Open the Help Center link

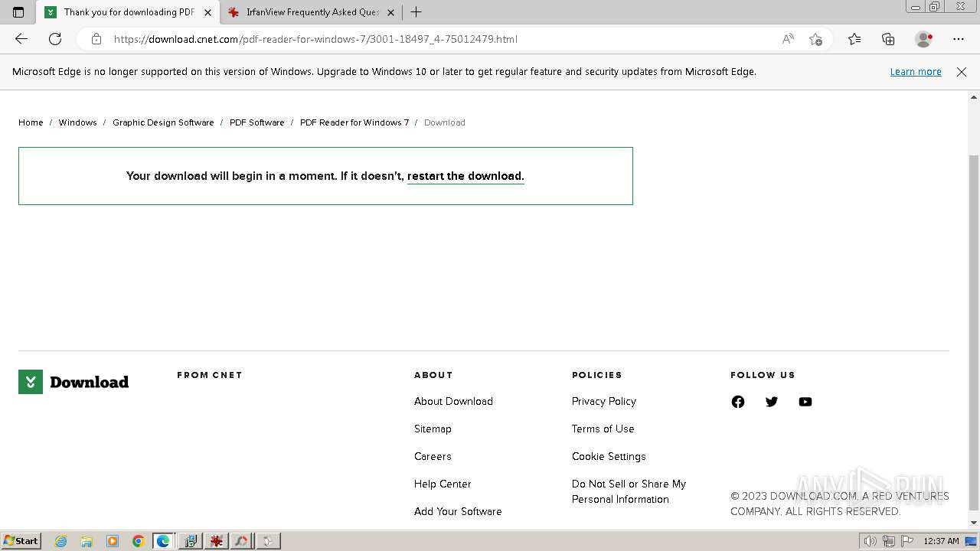tap(443, 484)
